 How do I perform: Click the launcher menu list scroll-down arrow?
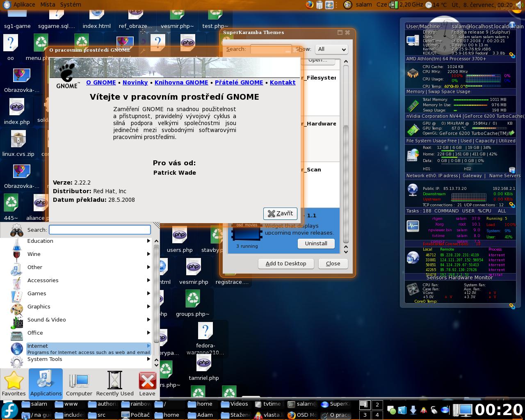click(x=156, y=365)
